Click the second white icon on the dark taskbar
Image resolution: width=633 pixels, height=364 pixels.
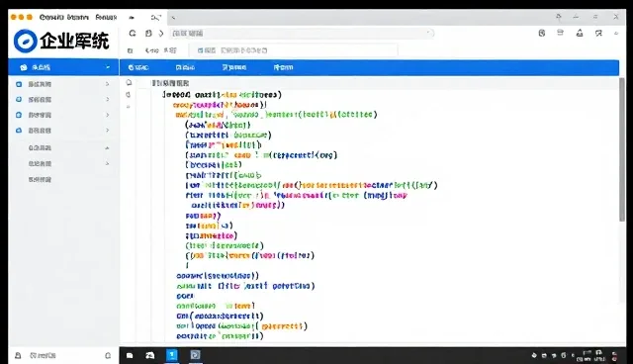[149, 355]
